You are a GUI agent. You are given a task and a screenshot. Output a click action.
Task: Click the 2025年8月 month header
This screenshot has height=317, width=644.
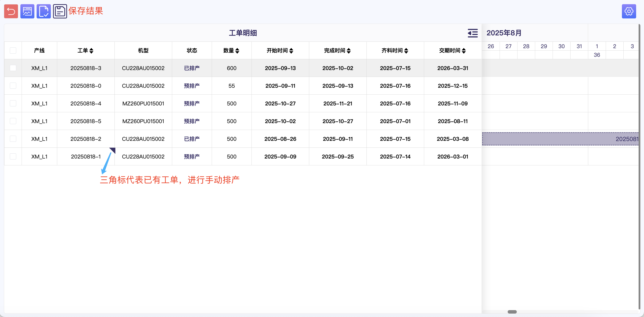click(504, 33)
